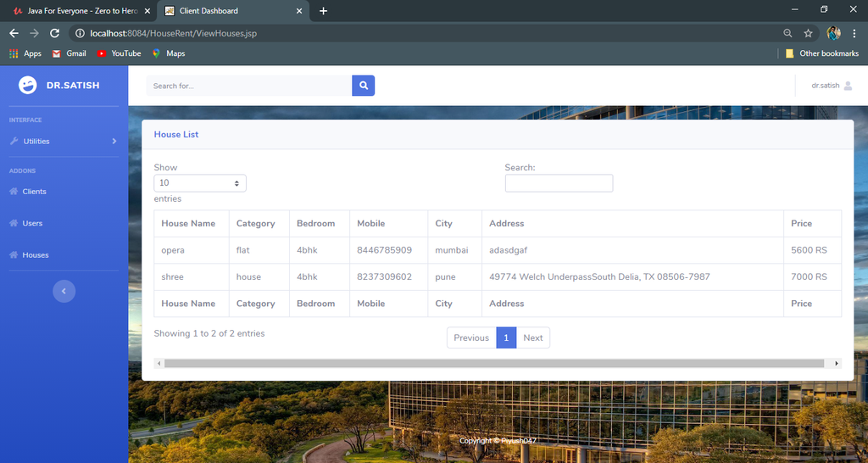Viewport: 868px width, 463px height.
Task: Close the Client Dashboard tab
Action: [x=299, y=11]
